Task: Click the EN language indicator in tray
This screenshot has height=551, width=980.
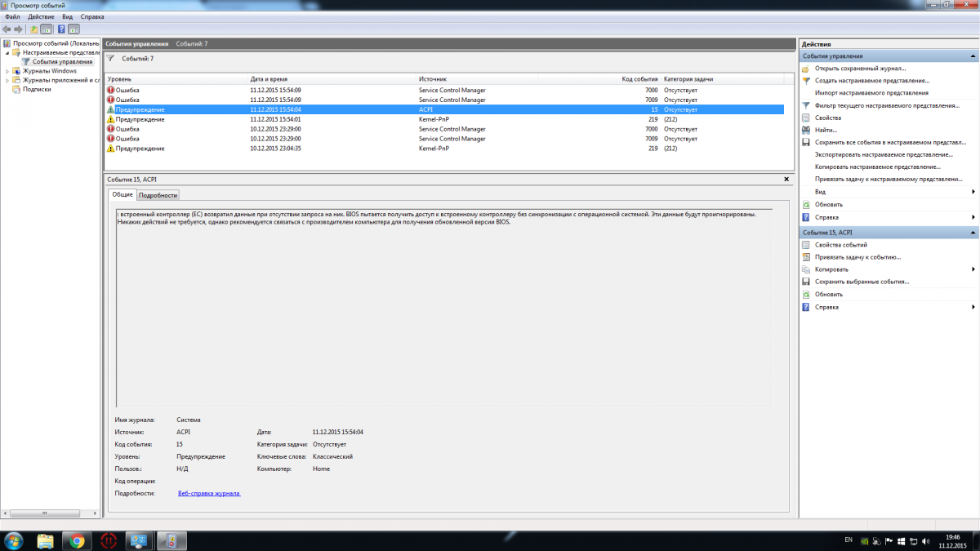Action: [849, 540]
